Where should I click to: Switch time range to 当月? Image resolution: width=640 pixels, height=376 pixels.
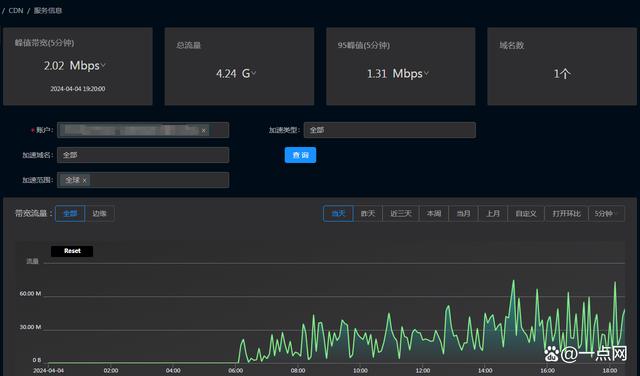[x=463, y=214]
